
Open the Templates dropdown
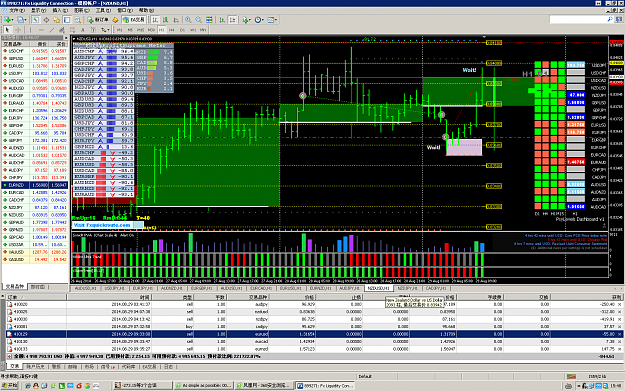(272, 20)
